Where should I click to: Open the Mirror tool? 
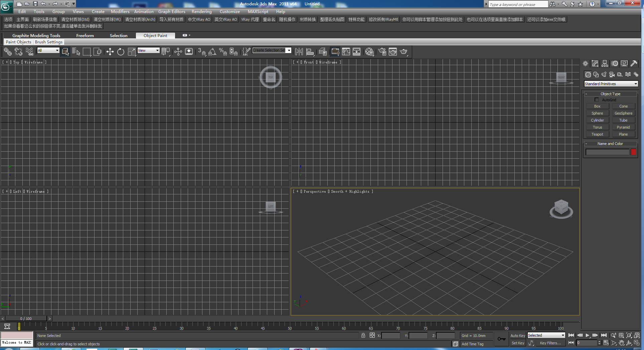tap(299, 52)
